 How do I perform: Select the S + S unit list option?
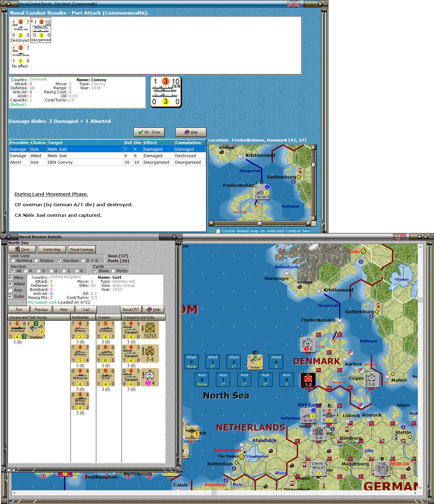pos(83,261)
